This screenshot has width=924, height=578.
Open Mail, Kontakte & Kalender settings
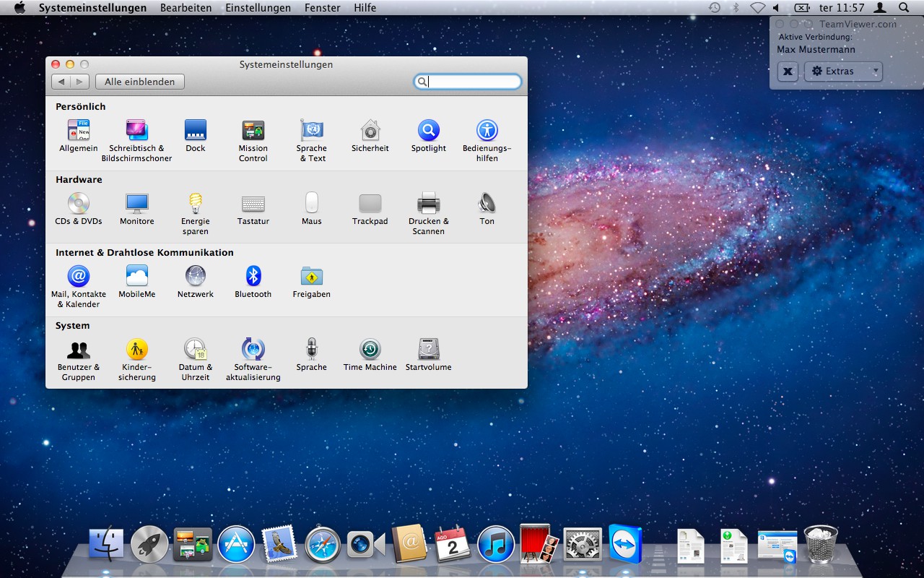click(x=79, y=287)
